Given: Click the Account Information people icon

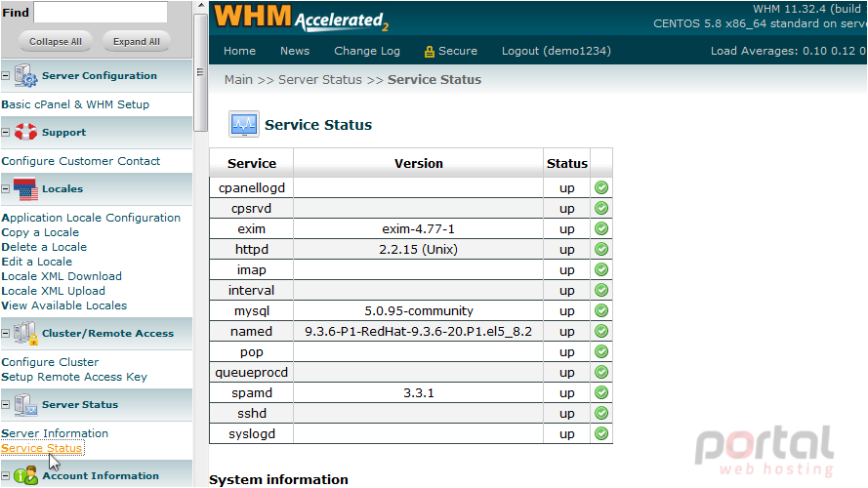Looking at the screenshot, I should pyautogui.click(x=25, y=476).
